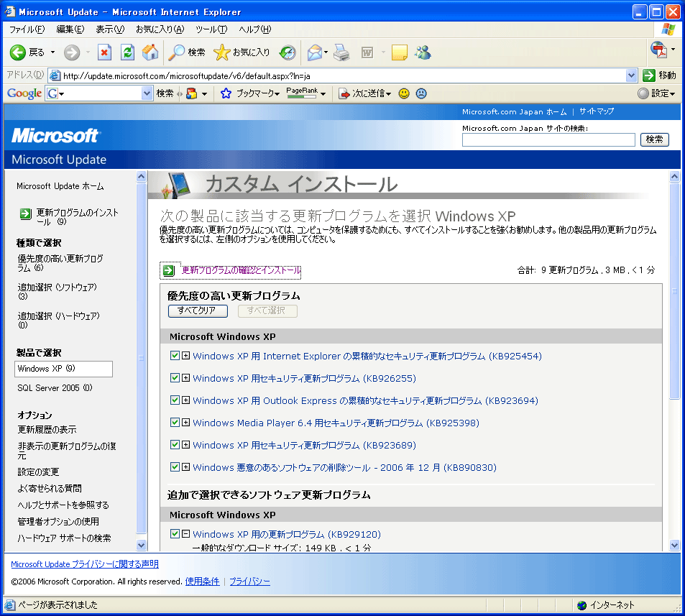Collapse details for KB929120 update
The image size is (685, 616).
[x=185, y=534]
